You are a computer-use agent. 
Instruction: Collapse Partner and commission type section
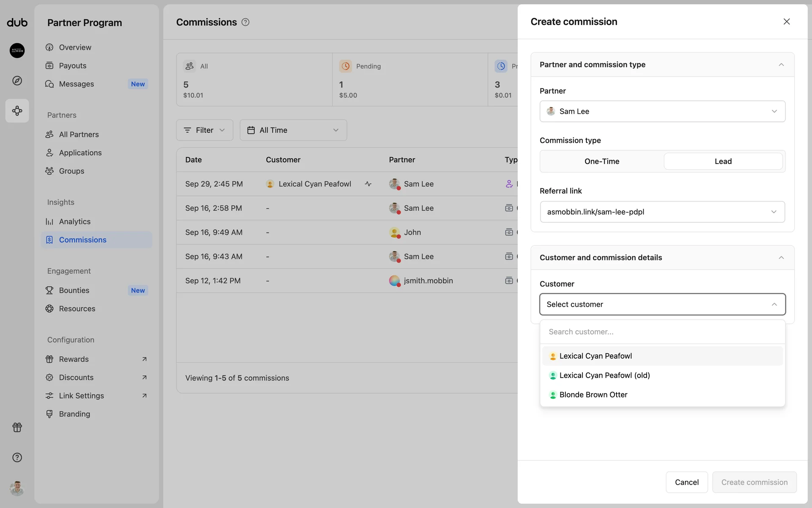coord(781,65)
